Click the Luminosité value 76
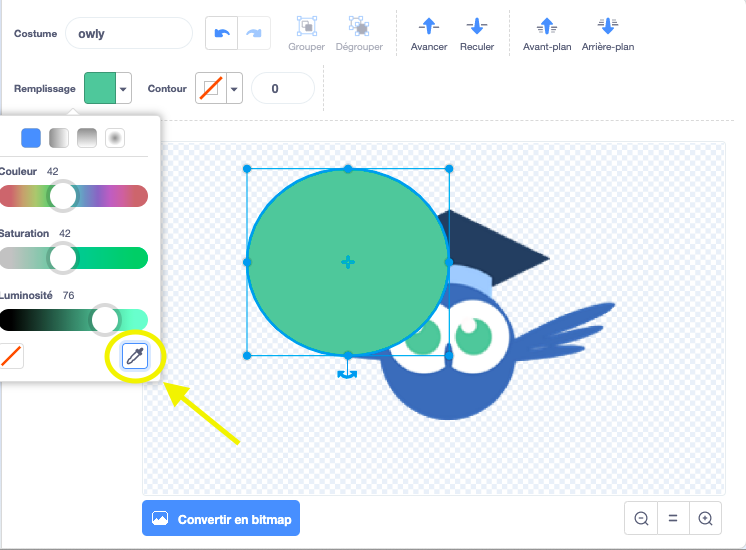 pos(69,295)
